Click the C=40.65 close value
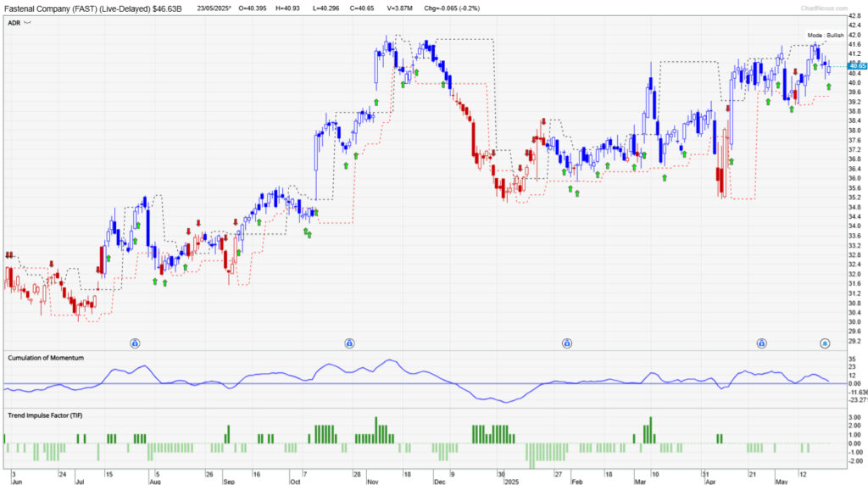This screenshot has width=868, height=485. pos(362,8)
